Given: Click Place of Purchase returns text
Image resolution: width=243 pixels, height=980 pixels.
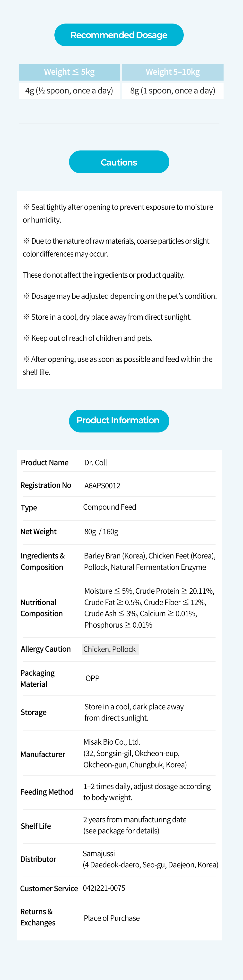Looking at the screenshot, I should [112, 918].
